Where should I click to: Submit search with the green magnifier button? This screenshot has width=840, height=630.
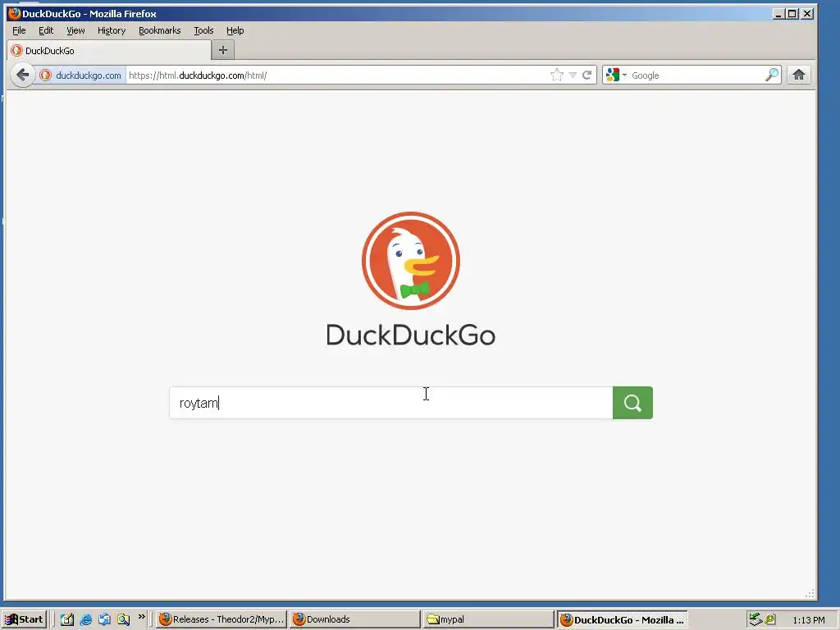tap(632, 403)
